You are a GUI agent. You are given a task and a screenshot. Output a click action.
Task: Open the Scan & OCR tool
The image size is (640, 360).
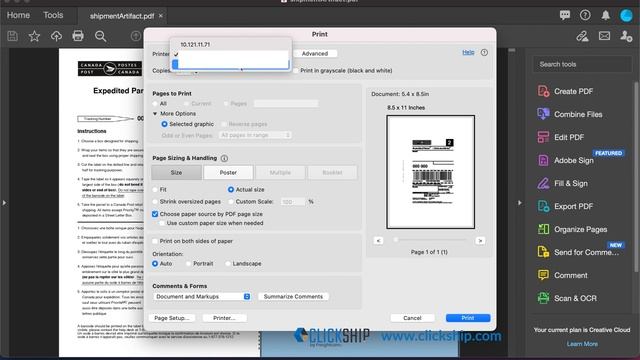(x=567, y=298)
